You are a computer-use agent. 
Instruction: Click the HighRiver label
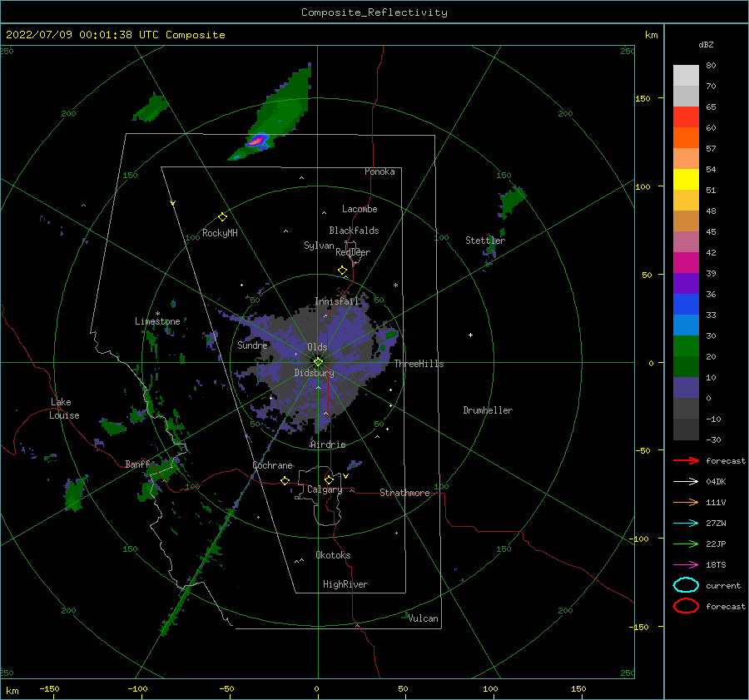click(345, 584)
